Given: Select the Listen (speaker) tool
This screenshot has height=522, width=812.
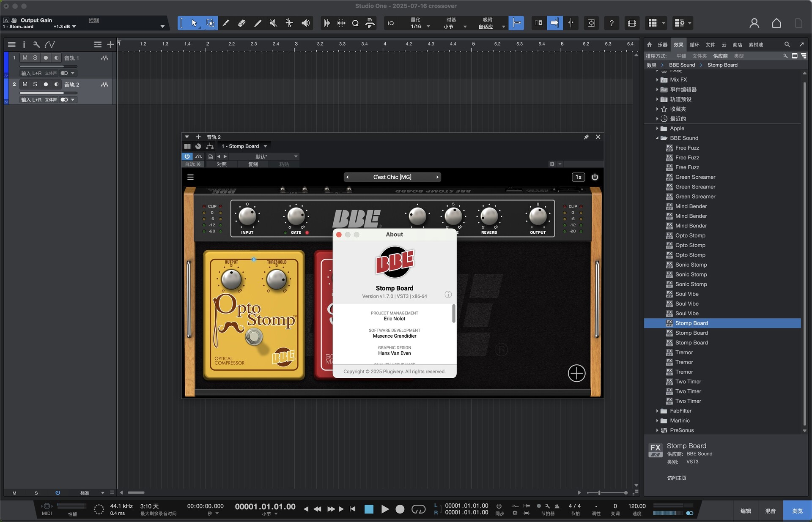Looking at the screenshot, I should 305,23.
